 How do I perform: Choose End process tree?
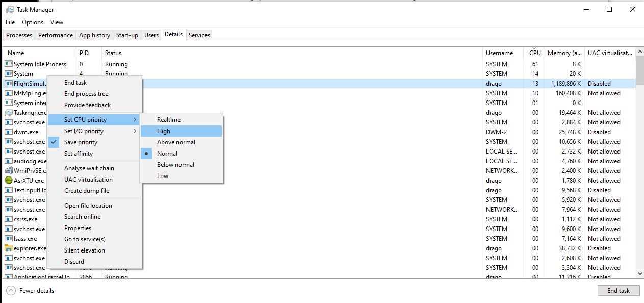[95, 94]
